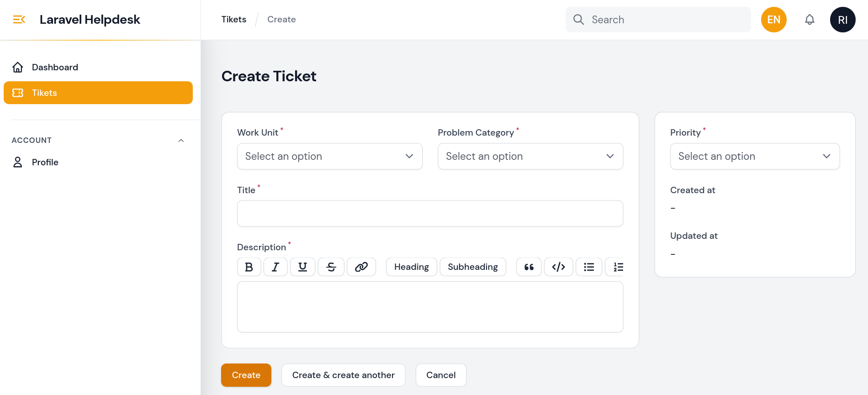This screenshot has height=395, width=868.
Task: Click into the Title input field
Action: (x=429, y=213)
